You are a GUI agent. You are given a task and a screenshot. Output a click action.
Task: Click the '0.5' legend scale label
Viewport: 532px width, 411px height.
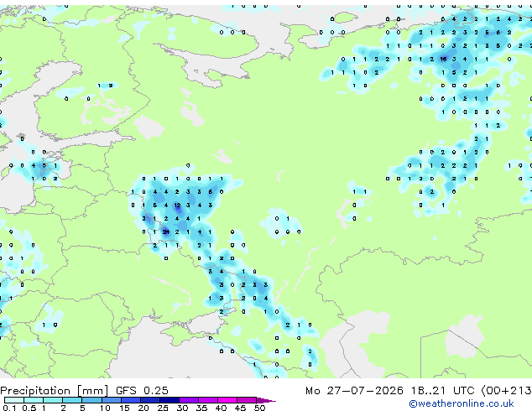point(29,408)
